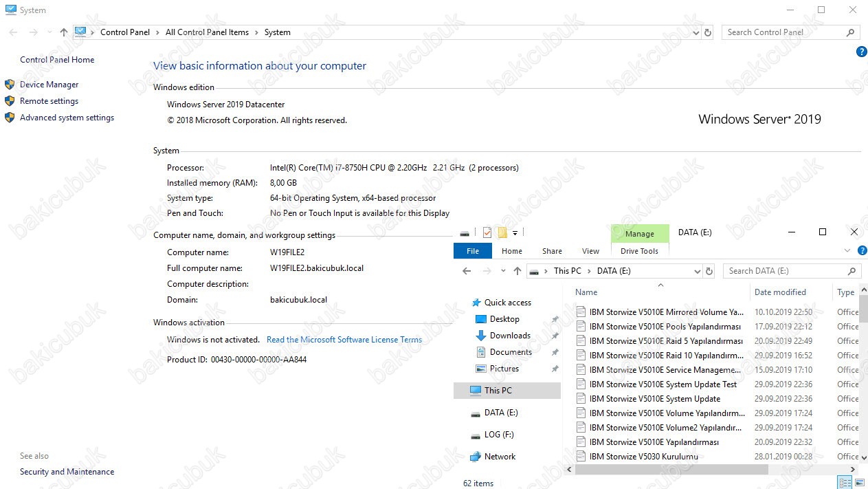Open help icon in File Explorer ribbon
The image size is (868, 489).
point(862,251)
